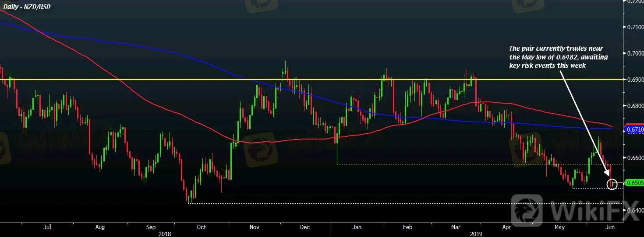Image resolution: width=644 pixels, height=237 pixels.
Task: Click the 0.7000 price axis label
Action: tap(636, 53)
